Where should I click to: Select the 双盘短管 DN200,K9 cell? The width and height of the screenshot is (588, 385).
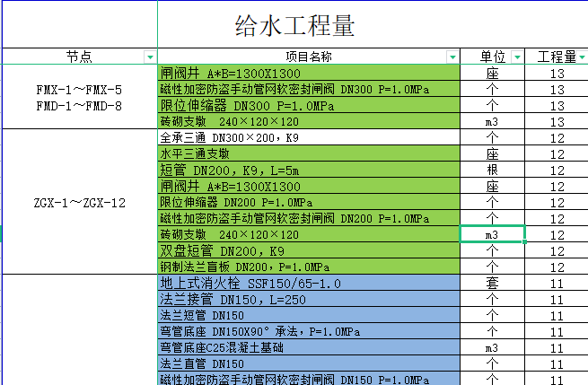(309, 250)
